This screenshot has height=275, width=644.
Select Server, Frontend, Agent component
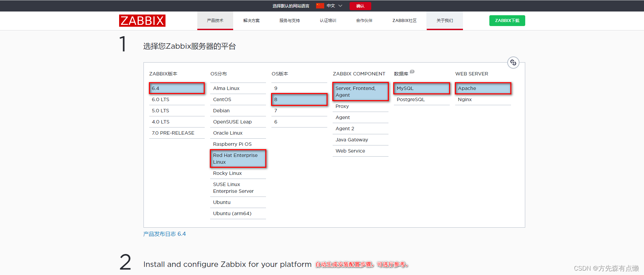click(360, 92)
